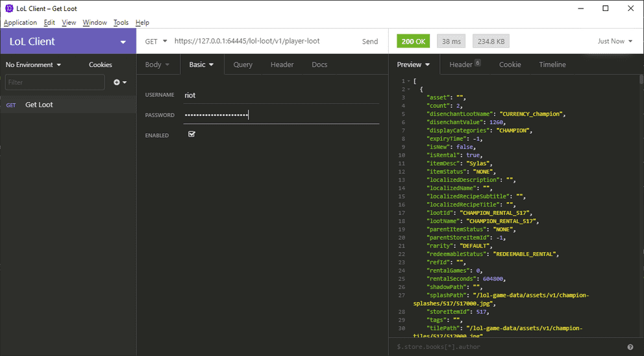
Task: Collapse the JSON object at line 2
Action: click(408, 89)
